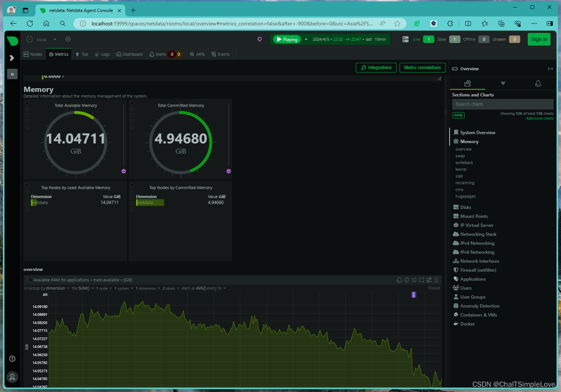
Task: Open the Networking Stack section
Action: click(478, 234)
